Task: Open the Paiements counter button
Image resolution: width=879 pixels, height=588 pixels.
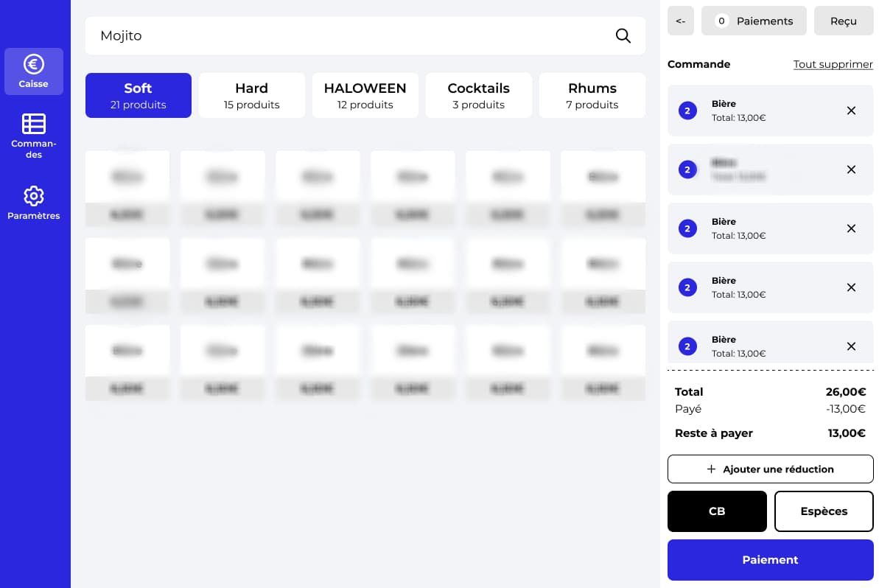Action: 754,21
